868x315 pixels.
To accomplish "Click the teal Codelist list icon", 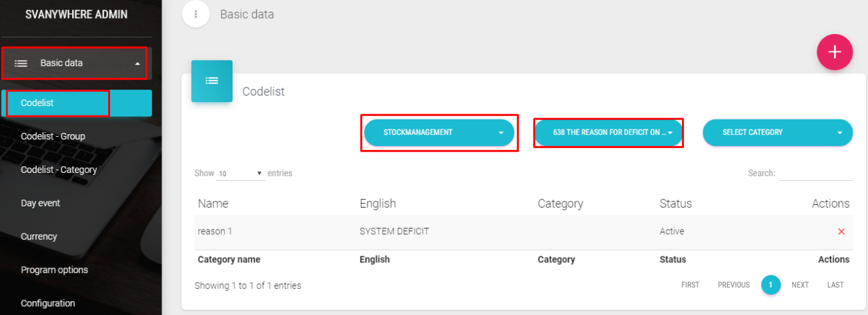I will click(211, 81).
